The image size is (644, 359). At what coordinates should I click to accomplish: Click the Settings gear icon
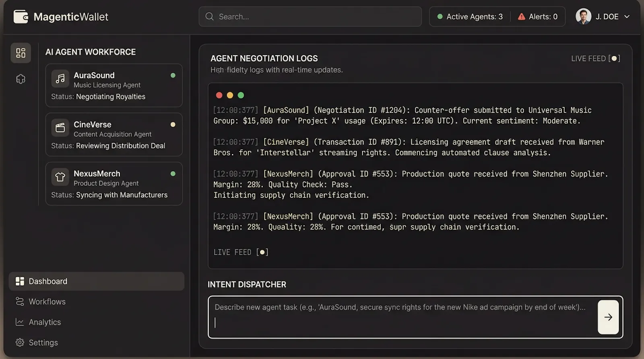click(20, 343)
